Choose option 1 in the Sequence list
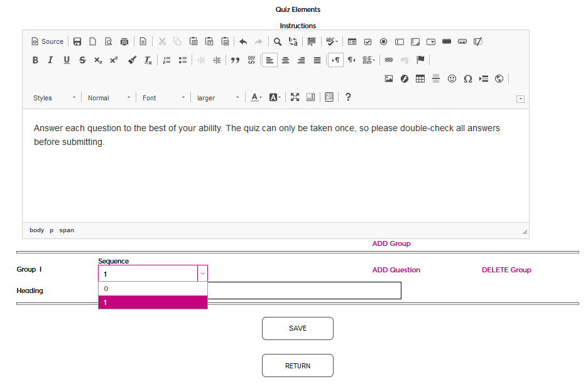 153,302
